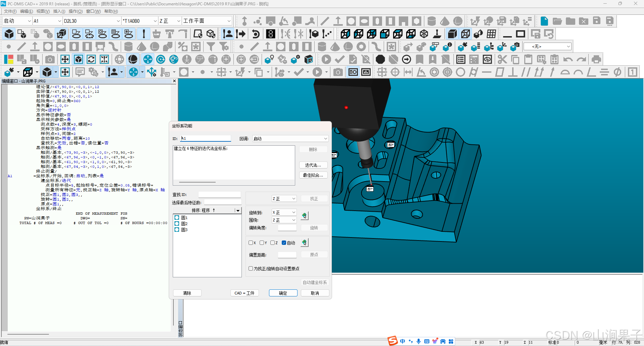Expand the sort order 排序:程序 dropdown arrow
The image size is (644, 346).
[x=238, y=210]
